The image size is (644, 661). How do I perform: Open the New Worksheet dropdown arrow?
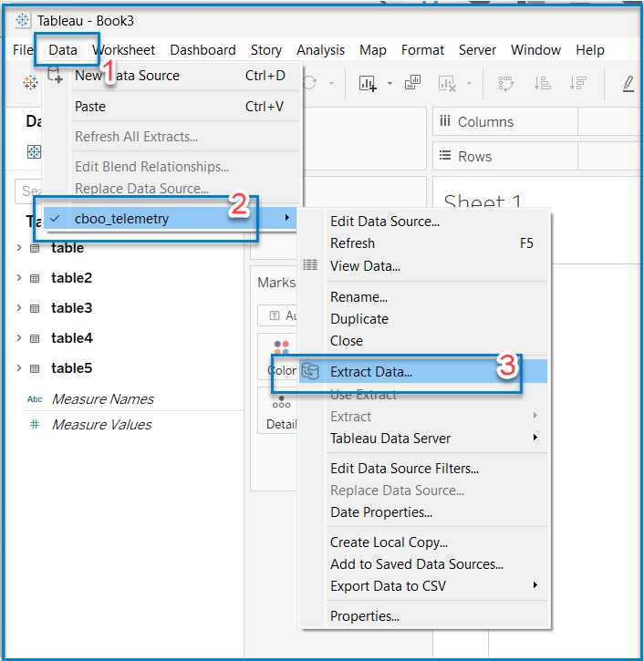click(390, 84)
